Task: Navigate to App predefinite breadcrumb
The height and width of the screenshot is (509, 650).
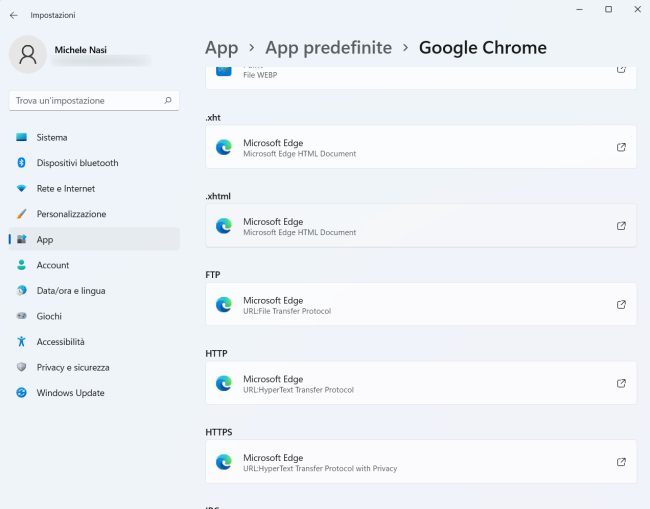Action: [328, 48]
